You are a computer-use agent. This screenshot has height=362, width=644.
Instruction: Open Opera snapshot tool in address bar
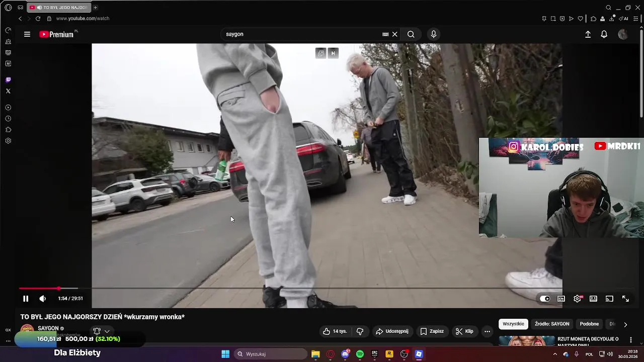click(x=553, y=19)
